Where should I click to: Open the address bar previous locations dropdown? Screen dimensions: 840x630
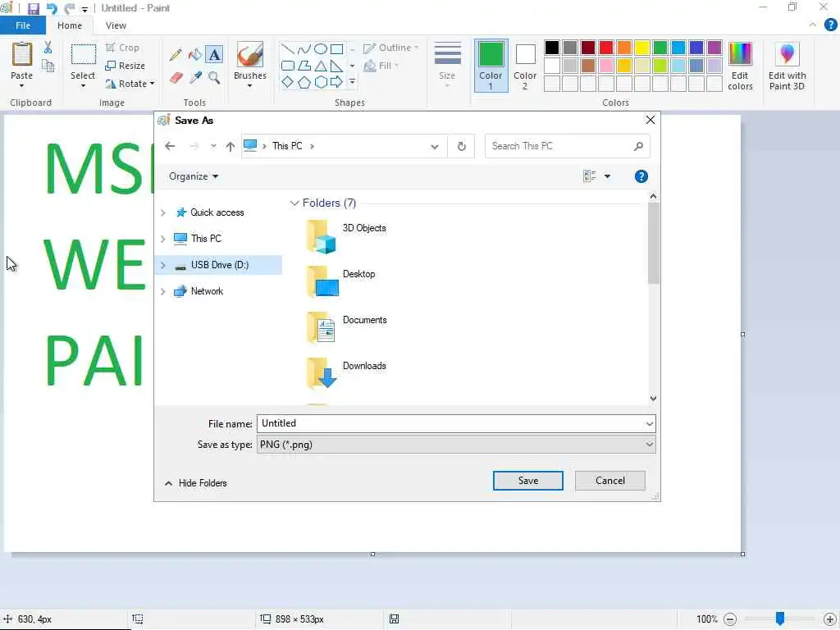(435, 146)
